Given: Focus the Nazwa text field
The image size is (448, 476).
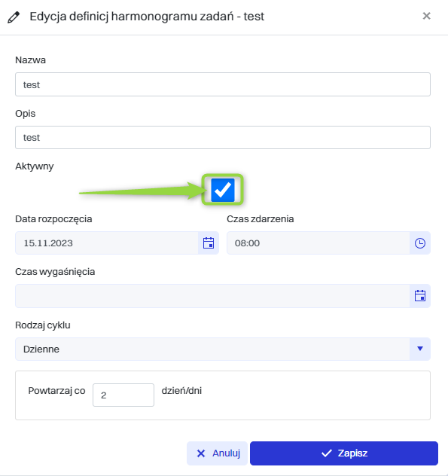Looking at the screenshot, I should [x=223, y=84].
